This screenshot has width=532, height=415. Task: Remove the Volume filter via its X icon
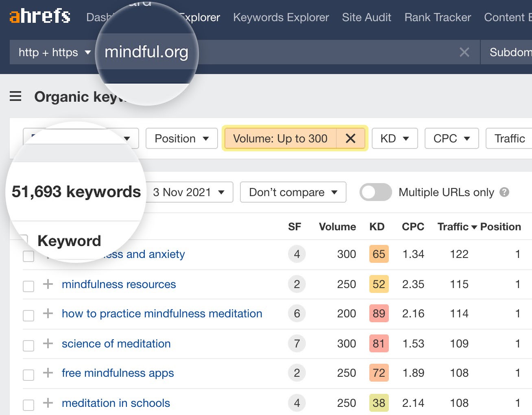click(351, 138)
